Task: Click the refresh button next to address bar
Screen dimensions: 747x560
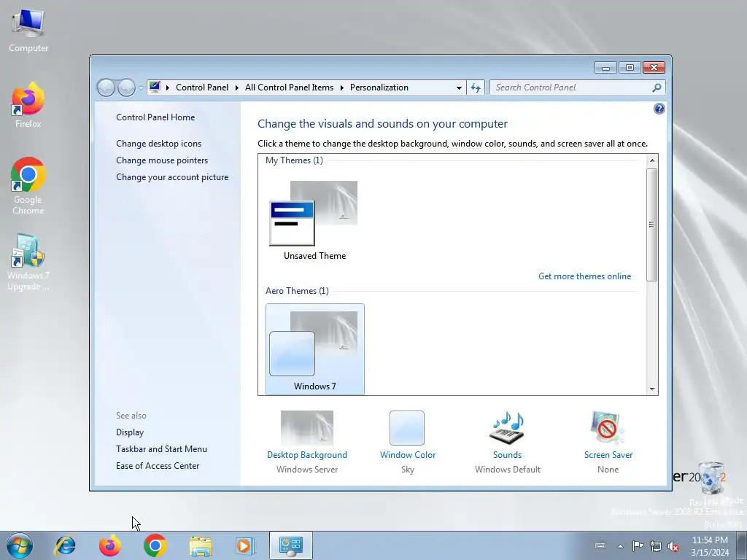Action: click(x=476, y=87)
